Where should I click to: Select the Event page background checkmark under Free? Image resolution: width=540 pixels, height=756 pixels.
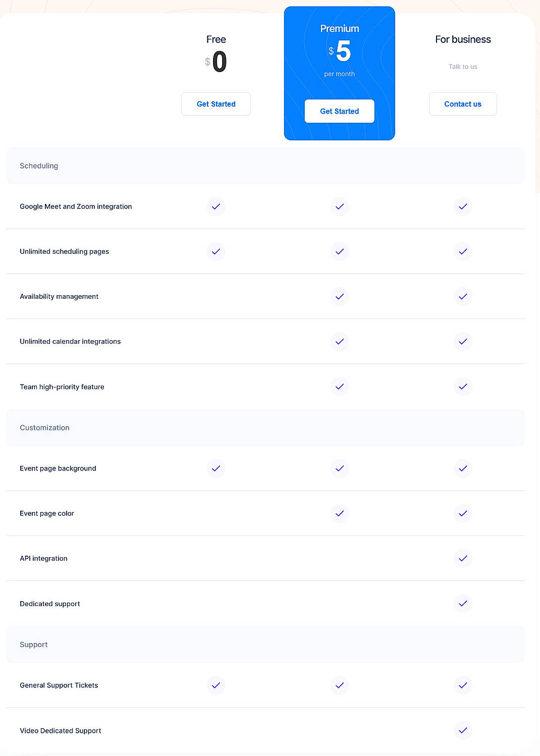[x=215, y=468]
